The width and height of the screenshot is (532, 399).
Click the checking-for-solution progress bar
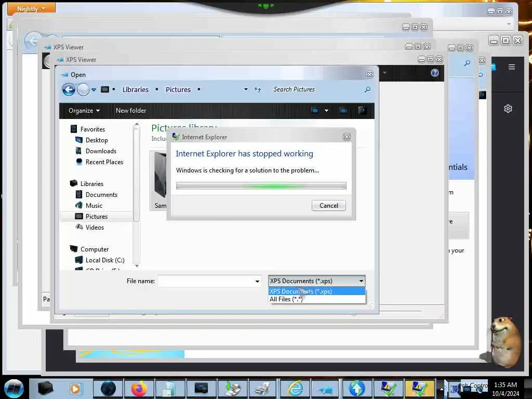coord(261,185)
